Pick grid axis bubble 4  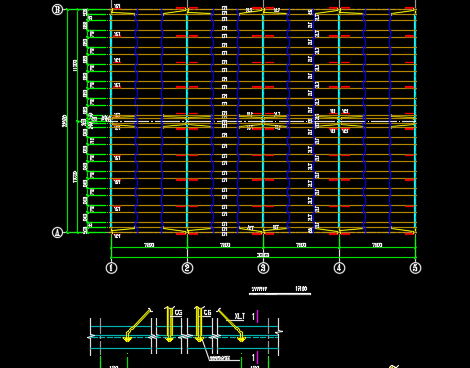[339, 268]
